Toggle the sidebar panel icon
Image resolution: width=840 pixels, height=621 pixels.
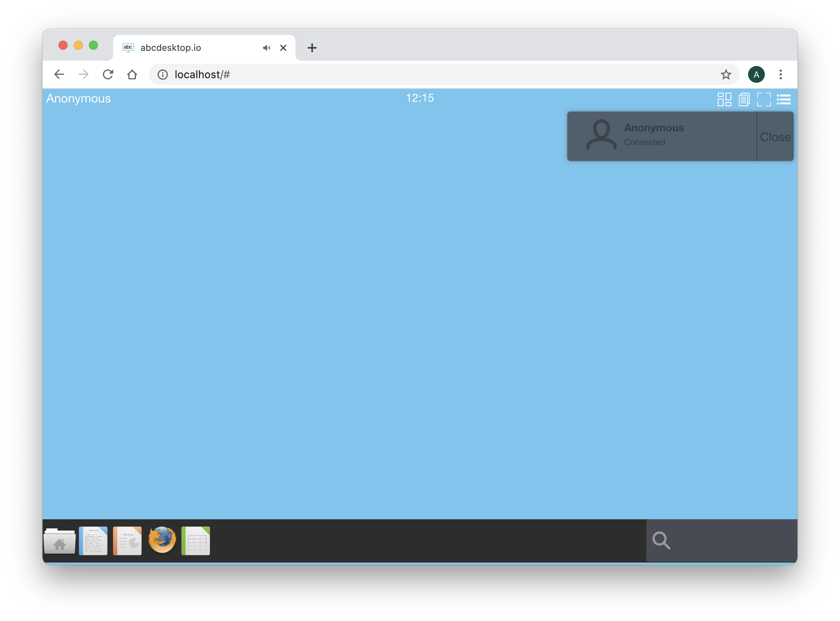click(784, 98)
